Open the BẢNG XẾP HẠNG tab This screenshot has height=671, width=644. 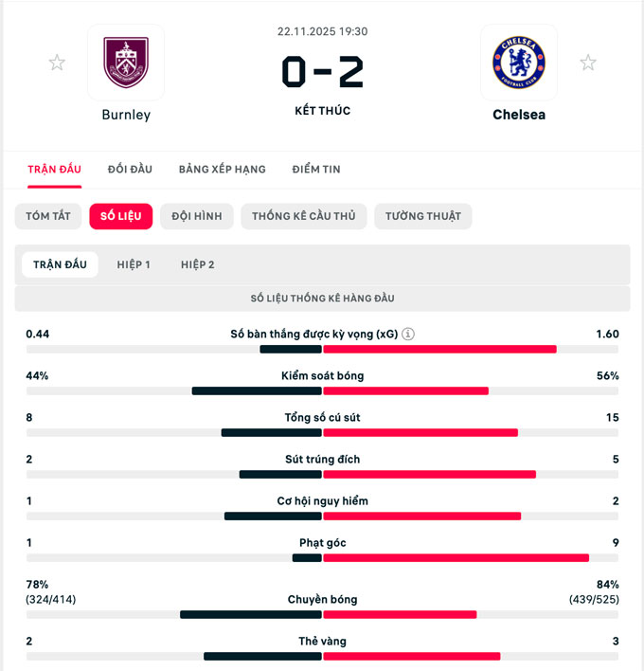(x=222, y=169)
